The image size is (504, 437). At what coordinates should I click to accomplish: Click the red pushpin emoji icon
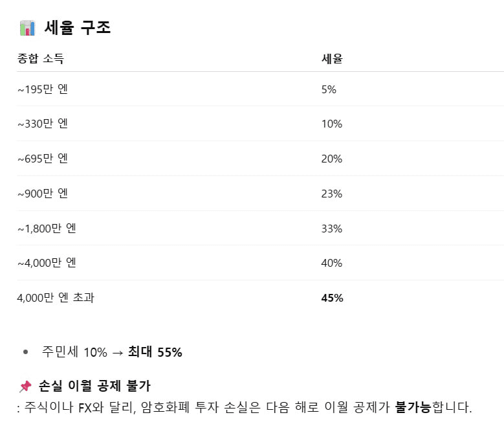pyautogui.click(x=25, y=387)
